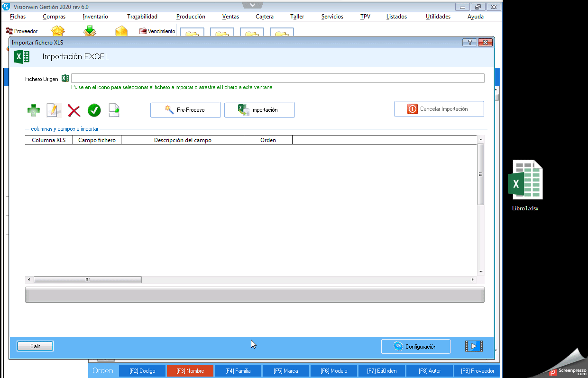Click the Descripción del campo column header
588x378 pixels.
pos(183,140)
